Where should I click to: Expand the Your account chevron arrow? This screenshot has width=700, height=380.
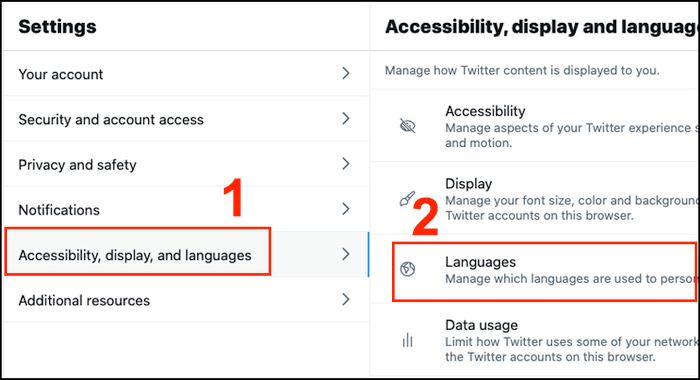pos(346,73)
